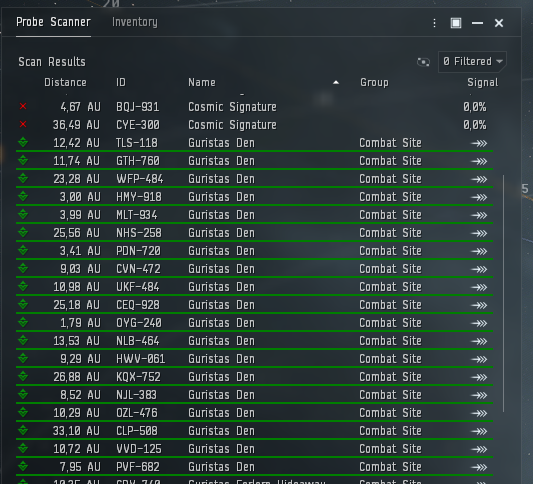
Task: Select the distance 26,88 AU
Action: point(77,377)
